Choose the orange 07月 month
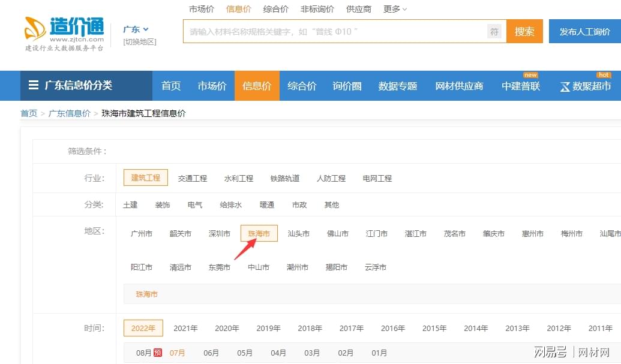This screenshot has width=621, height=364. 177,353
